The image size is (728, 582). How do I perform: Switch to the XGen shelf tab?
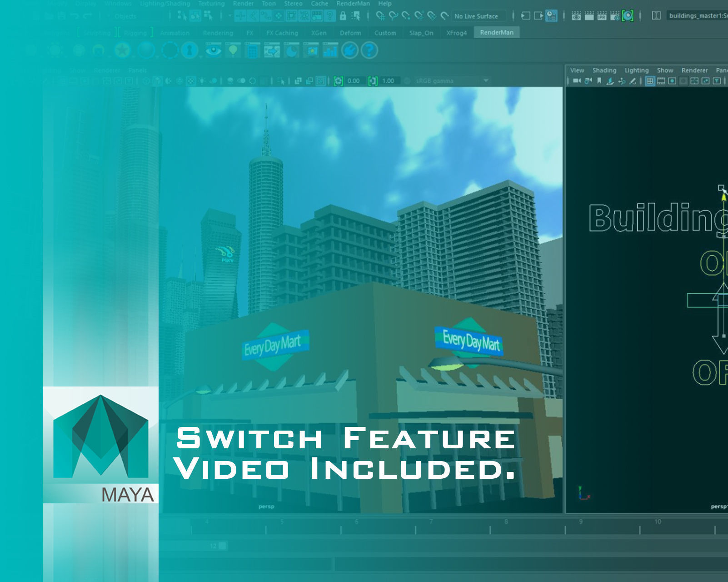pos(319,33)
